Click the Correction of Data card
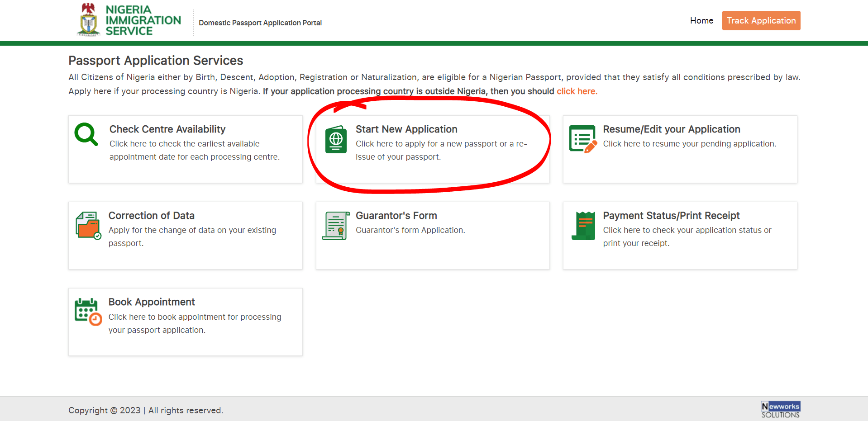 [185, 235]
